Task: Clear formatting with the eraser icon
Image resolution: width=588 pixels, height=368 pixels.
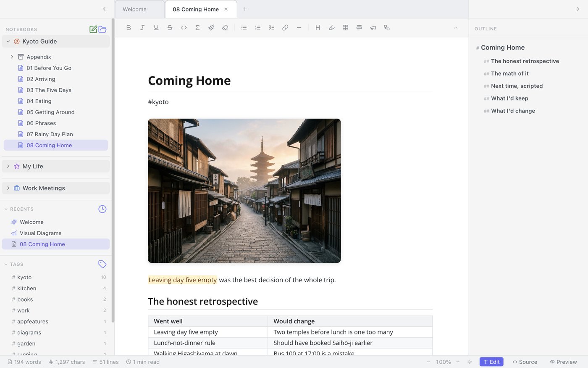Action: 225,28
